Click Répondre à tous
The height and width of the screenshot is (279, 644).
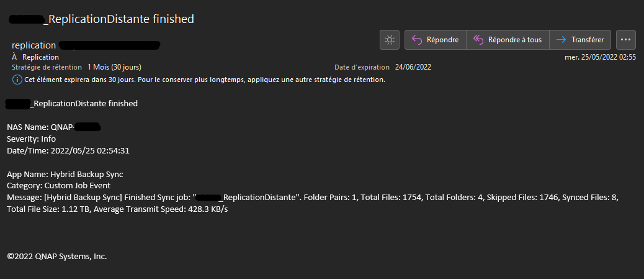pyautogui.click(x=508, y=40)
